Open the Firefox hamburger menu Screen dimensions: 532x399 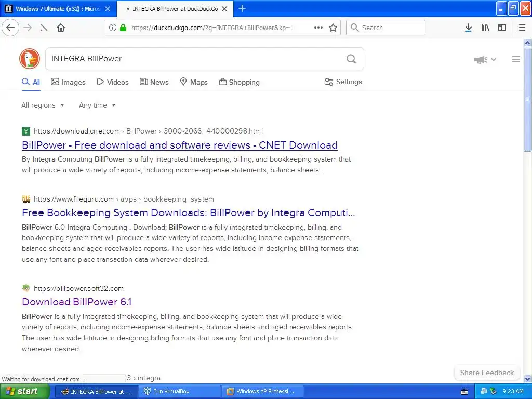click(x=522, y=28)
